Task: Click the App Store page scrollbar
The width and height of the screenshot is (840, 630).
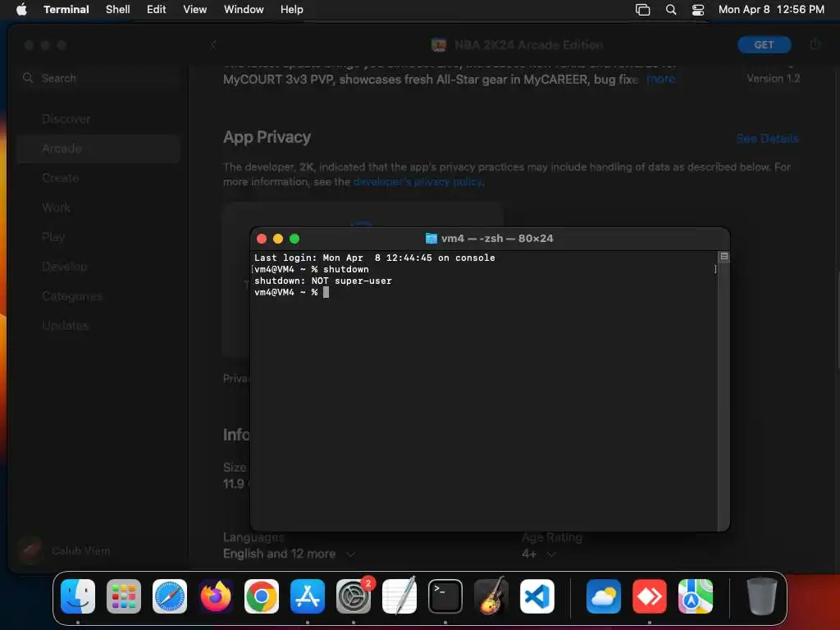Action: pyautogui.click(x=838, y=319)
